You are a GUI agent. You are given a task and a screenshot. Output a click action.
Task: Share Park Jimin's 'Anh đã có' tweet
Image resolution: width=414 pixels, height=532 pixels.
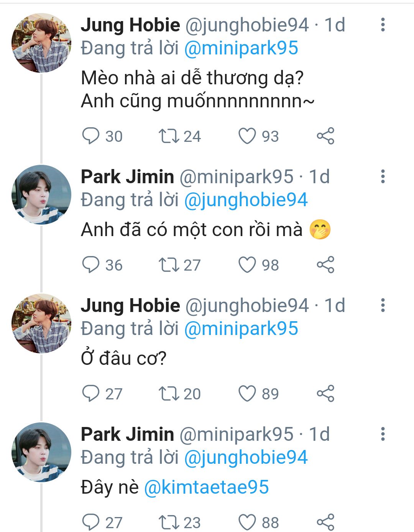[325, 265]
